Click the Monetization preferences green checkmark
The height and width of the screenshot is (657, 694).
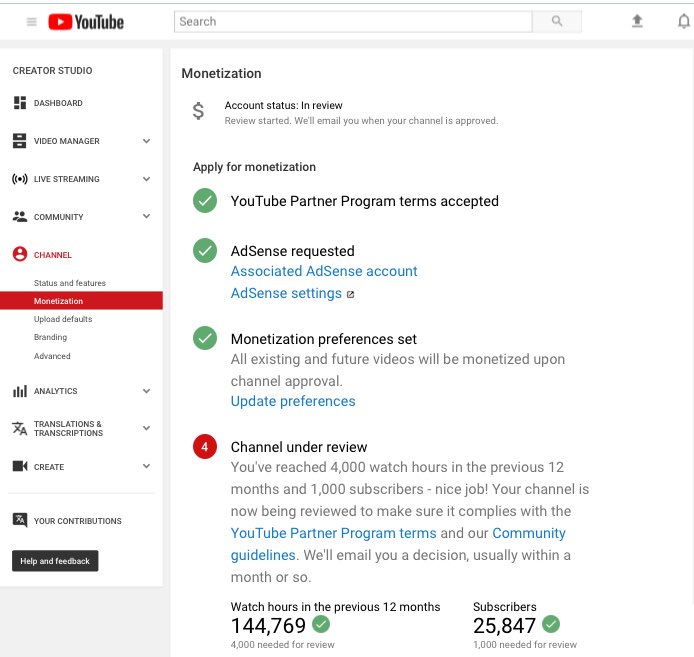click(205, 338)
